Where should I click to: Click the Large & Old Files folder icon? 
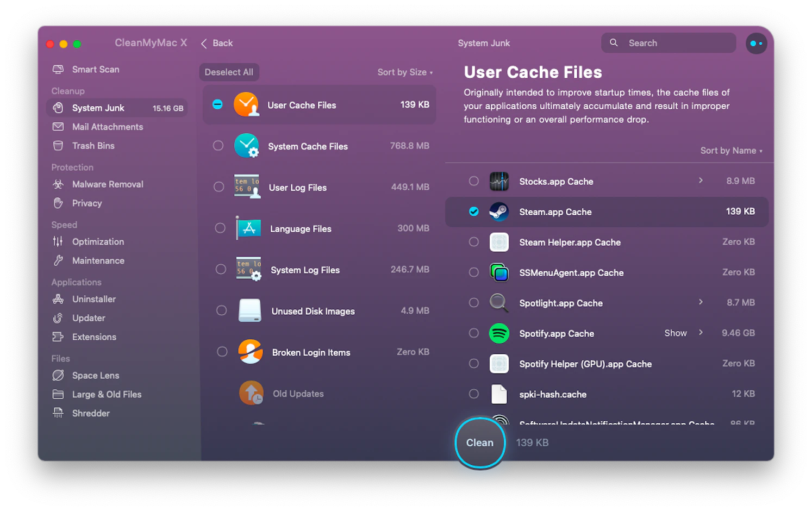tap(58, 395)
